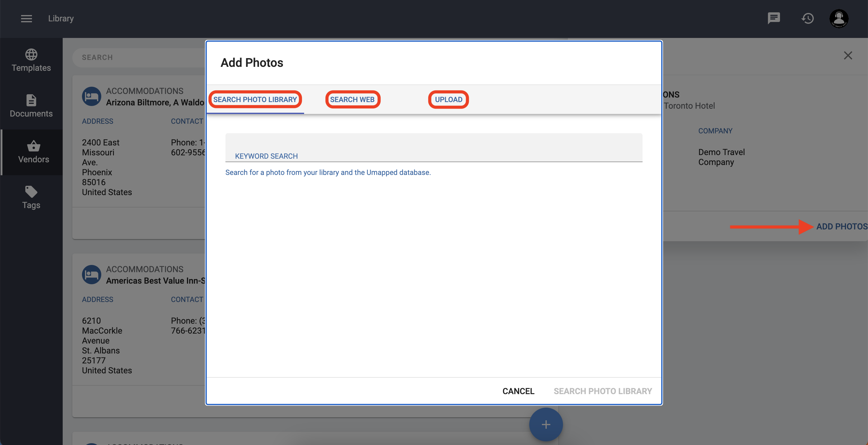The height and width of the screenshot is (445, 868).
Task: Click the COMPANY label
Action: (715, 131)
